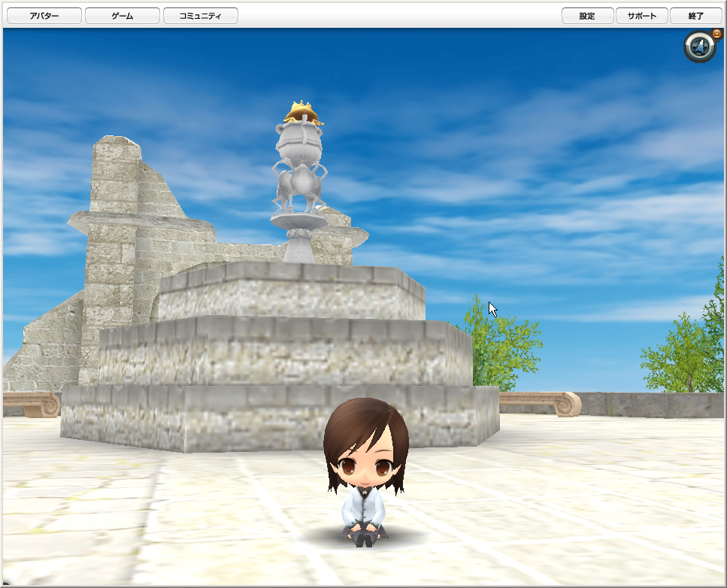Open the 設定 settings menu
The height and width of the screenshot is (588, 727).
[x=587, y=16]
